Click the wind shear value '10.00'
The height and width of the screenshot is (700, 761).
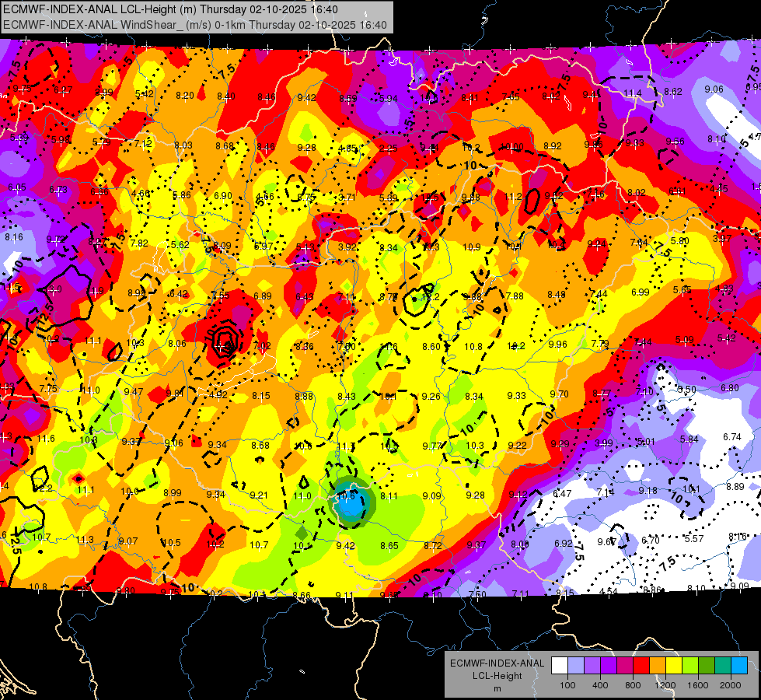(x=512, y=146)
